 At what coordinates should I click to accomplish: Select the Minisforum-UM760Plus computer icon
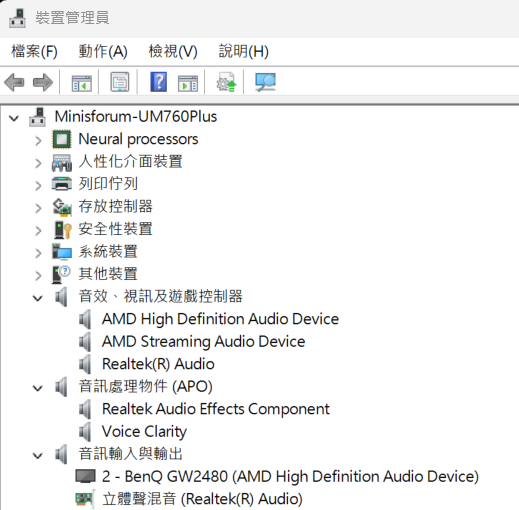click(x=37, y=117)
